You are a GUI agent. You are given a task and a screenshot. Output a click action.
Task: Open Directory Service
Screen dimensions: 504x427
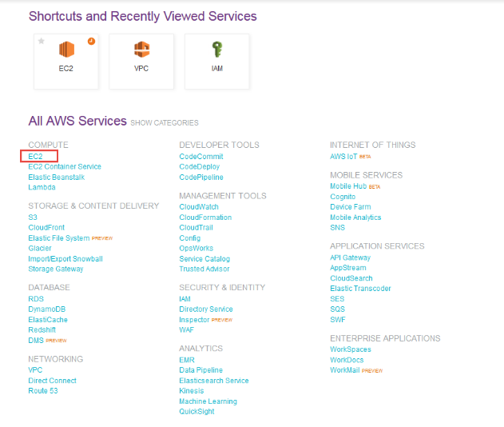click(x=206, y=309)
